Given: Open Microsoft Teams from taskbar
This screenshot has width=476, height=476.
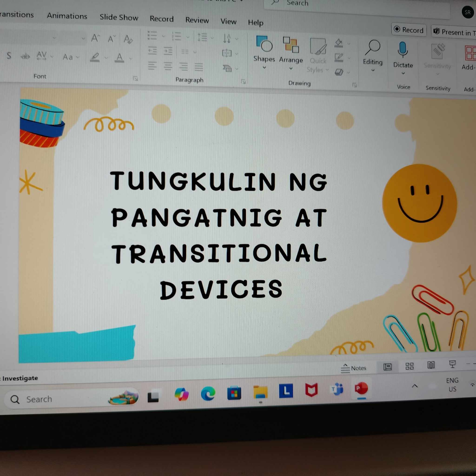Looking at the screenshot, I should pos(337,390).
